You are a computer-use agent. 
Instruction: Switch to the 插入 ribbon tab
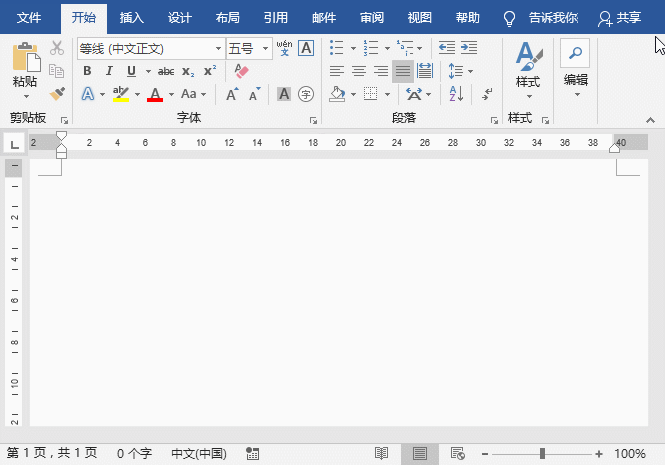(131, 18)
